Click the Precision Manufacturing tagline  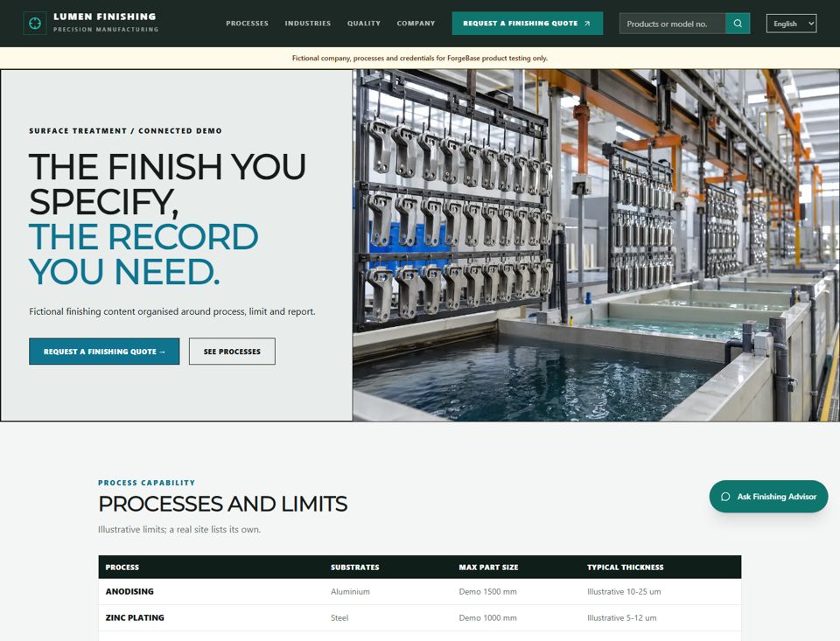pyautogui.click(x=106, y=30)
